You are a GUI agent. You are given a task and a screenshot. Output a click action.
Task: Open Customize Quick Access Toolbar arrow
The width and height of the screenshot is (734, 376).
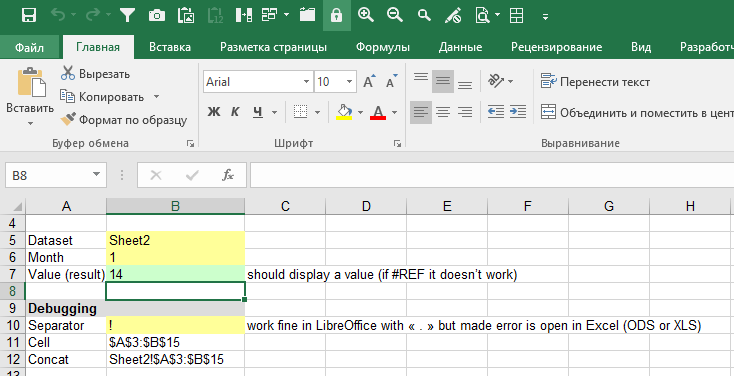click(x=545, y=16)
